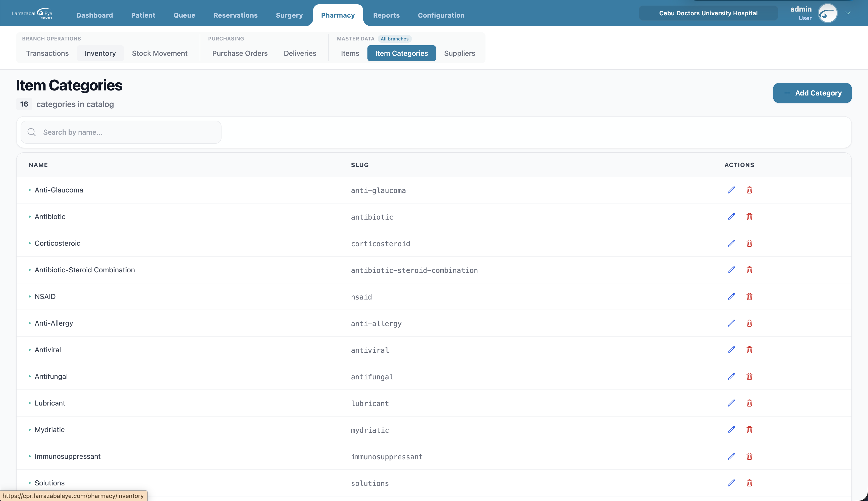Click the All branches badge
868x501 pixels.
[395, 39]
